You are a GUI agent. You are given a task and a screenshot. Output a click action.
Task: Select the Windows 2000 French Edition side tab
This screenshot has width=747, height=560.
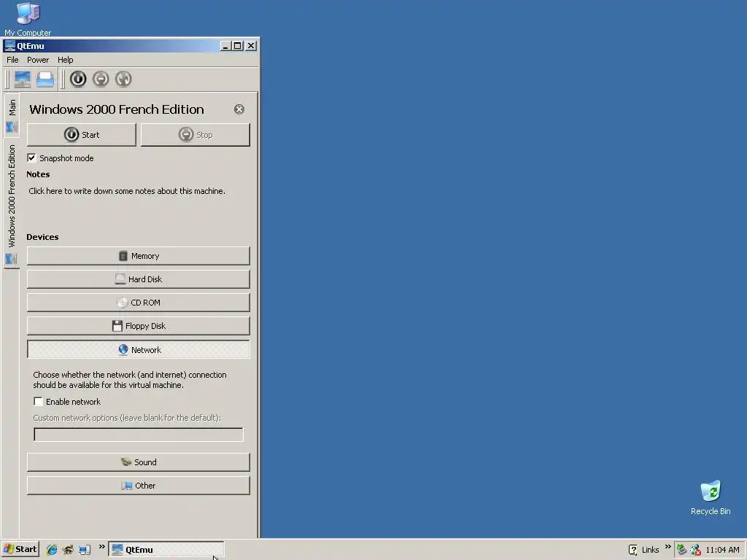pos(12,204)
